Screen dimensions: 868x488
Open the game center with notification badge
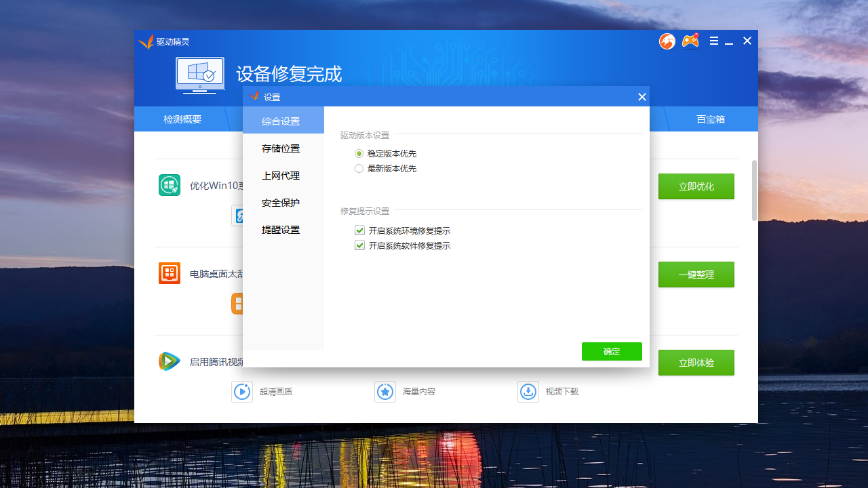[690, 41]
